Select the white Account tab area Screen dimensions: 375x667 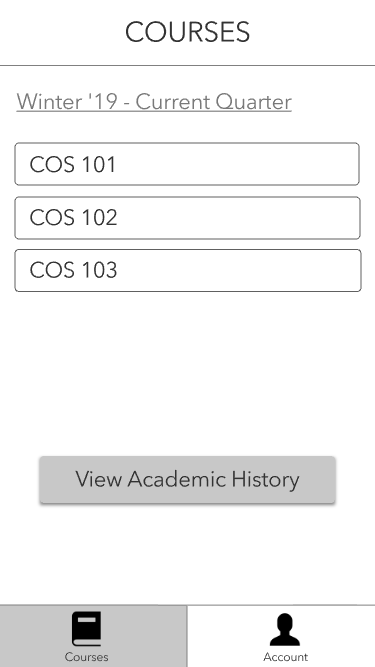pyautogui.click(x=281, y=636)
